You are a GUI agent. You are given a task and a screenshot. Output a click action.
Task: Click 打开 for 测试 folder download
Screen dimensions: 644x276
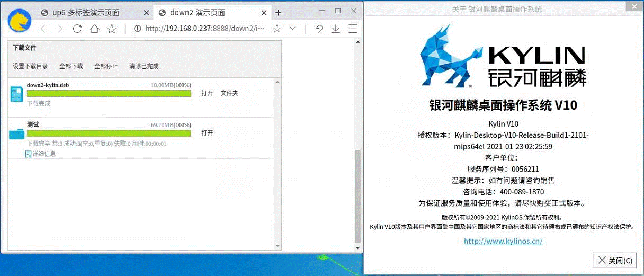207,133
